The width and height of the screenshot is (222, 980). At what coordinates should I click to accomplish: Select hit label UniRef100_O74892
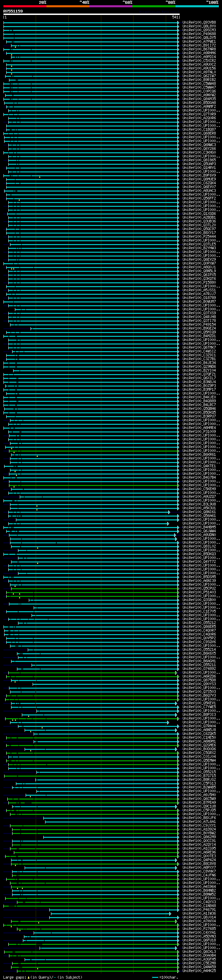[x=199, y=669]
